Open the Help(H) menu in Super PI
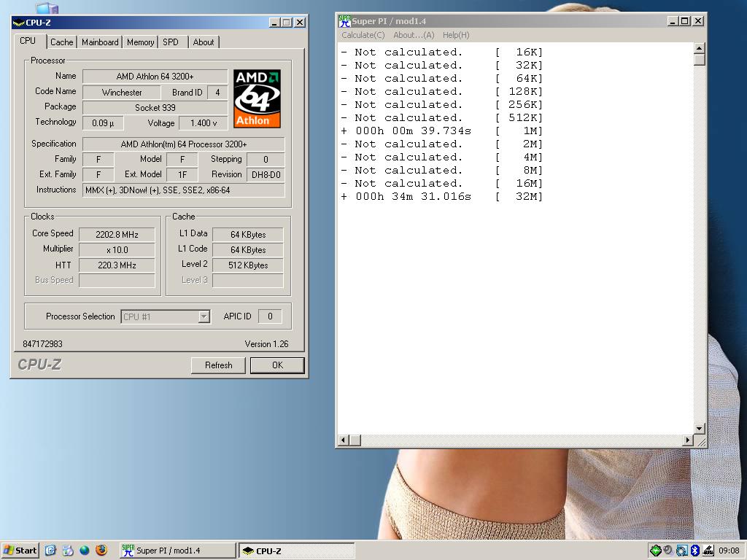 pyautogui.click(x=456, y=35)
